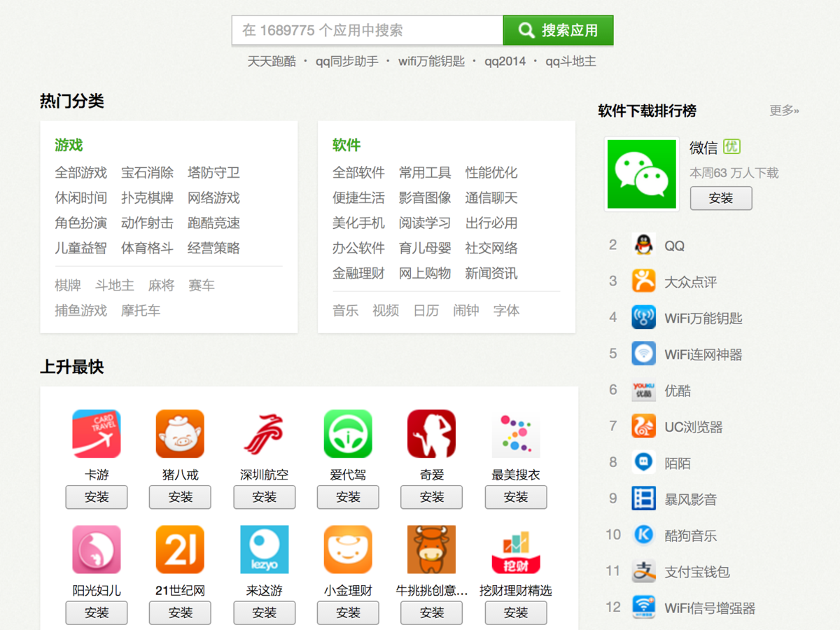Click the 斗地主 tag link
This screenshot has height=630, width=840.
tap(115, 285)
